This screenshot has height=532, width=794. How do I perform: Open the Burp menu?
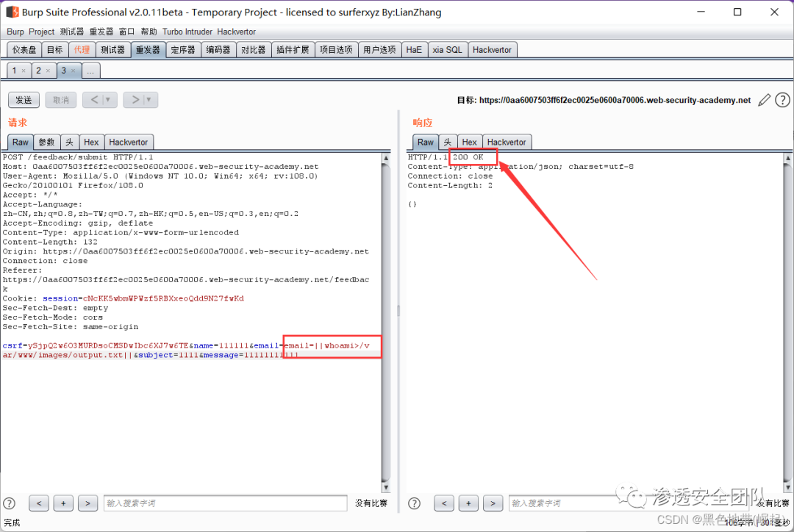[x=15, y=32]
